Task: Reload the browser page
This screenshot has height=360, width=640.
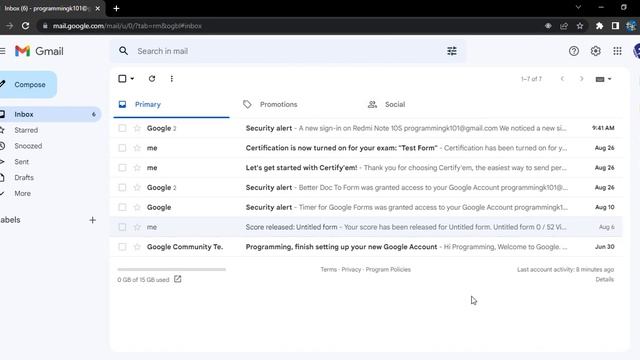Action: [x=25, y=26]
